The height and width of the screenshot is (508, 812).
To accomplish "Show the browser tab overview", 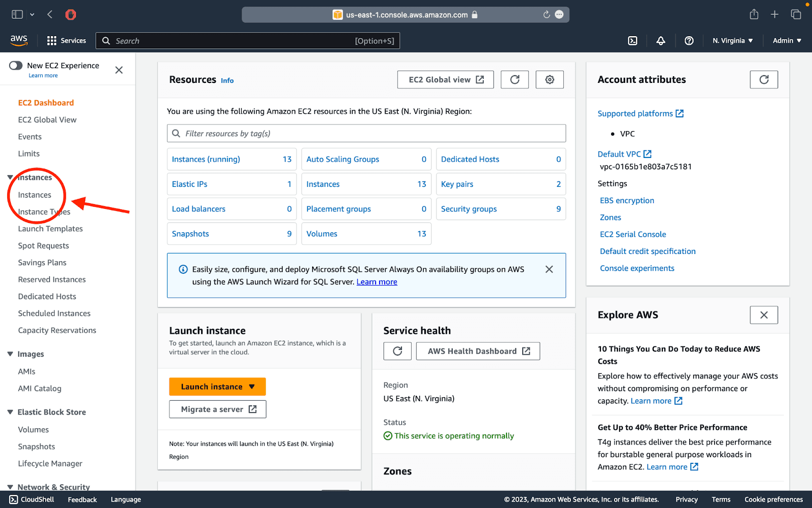I will [x=796, y=15].
